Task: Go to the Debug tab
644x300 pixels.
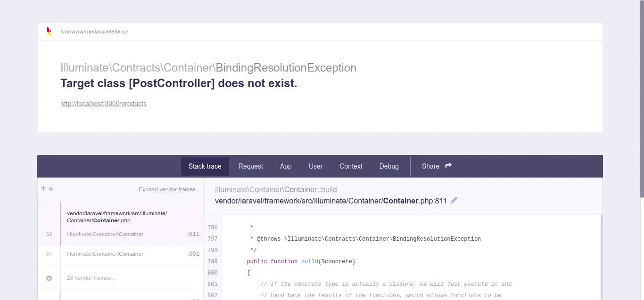Action: [389, 166]
